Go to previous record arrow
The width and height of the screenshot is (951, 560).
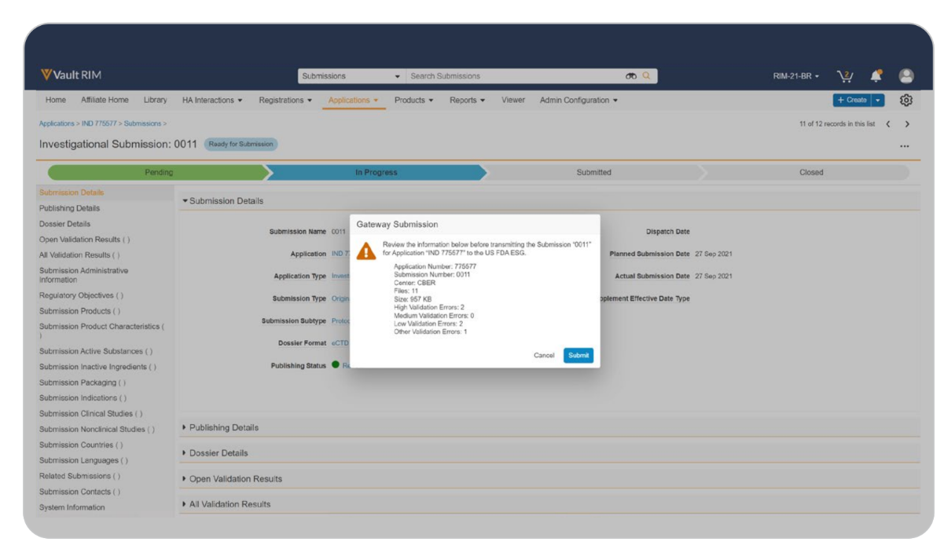pos(888,124)
